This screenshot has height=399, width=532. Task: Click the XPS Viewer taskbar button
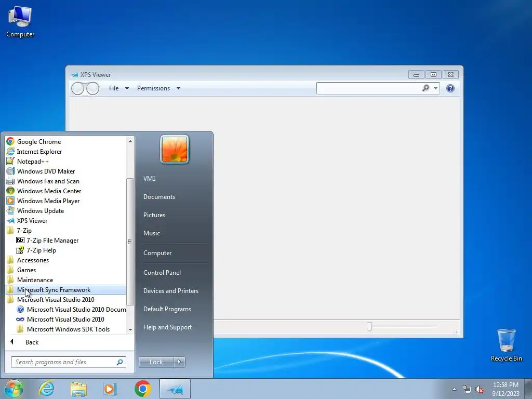175,389
